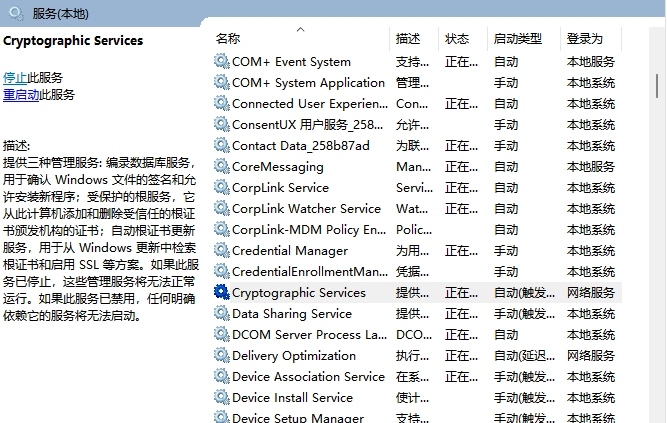The height and width of the screenshot is (423, 667).
Task: Click 停止 link to stop the service
Action: point(15,77)
